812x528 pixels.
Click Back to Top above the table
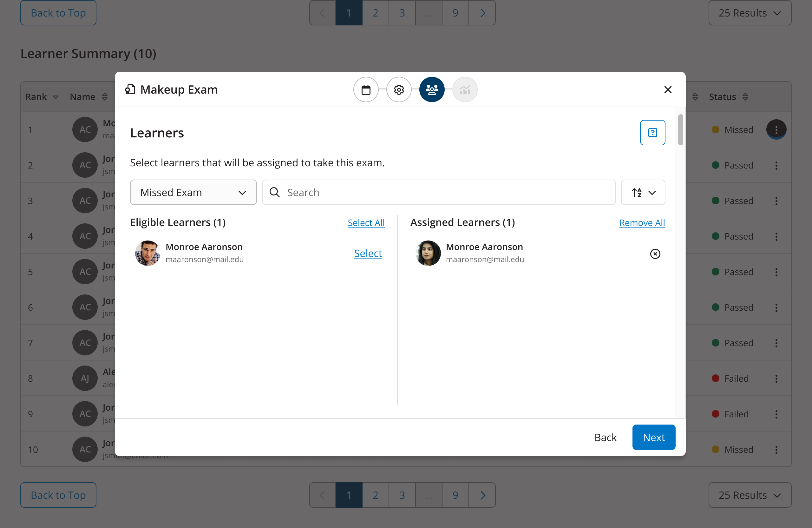pos(58,13)
